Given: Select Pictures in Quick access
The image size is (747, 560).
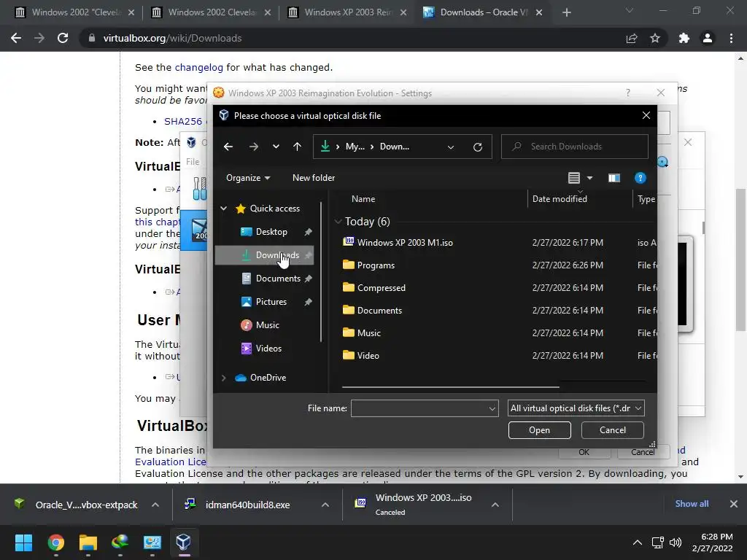Looking at the screenshot, I should pos(271,302).
